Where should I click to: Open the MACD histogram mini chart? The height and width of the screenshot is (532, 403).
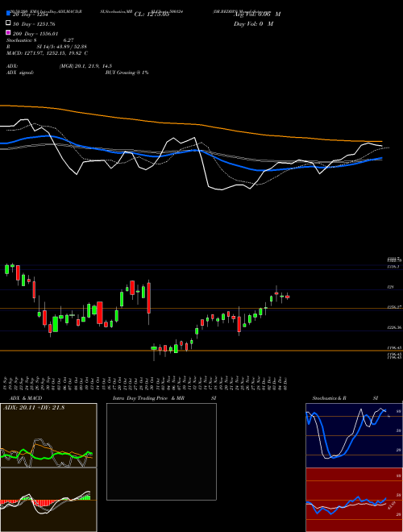tap(48, 500)
